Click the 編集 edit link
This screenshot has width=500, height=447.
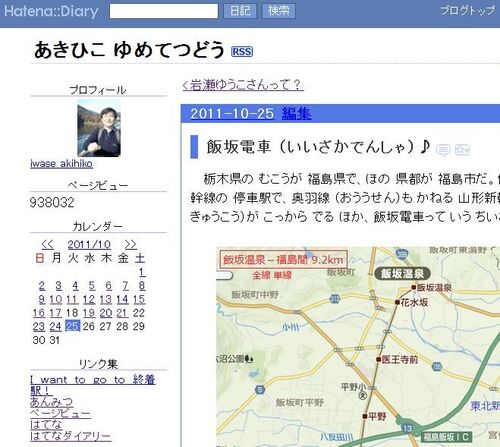296,114
